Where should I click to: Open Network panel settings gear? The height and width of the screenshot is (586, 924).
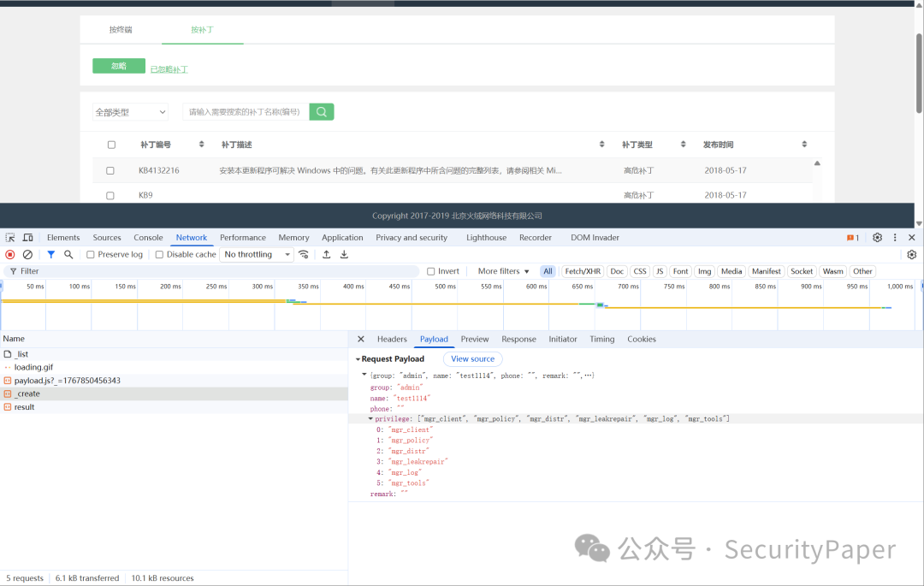[912, 254]
